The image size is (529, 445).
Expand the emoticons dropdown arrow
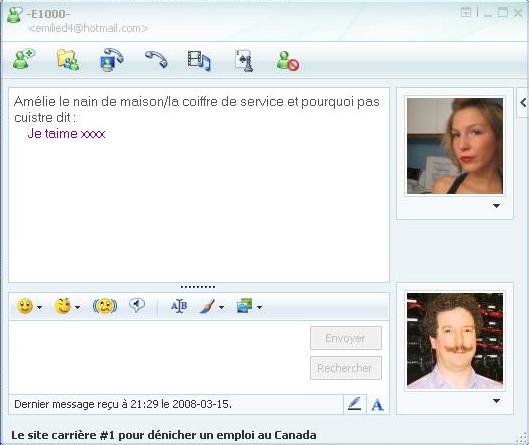[x=39, y=307]
